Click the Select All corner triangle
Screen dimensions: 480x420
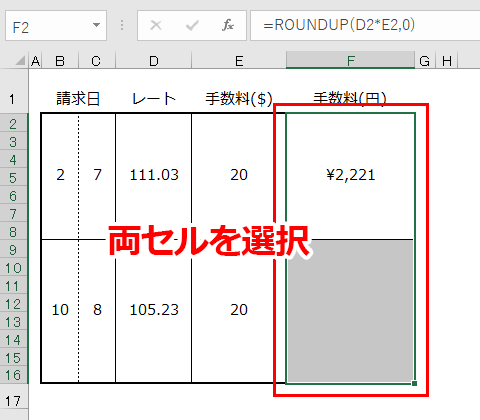pyautogui.click(x=20, y=61)
